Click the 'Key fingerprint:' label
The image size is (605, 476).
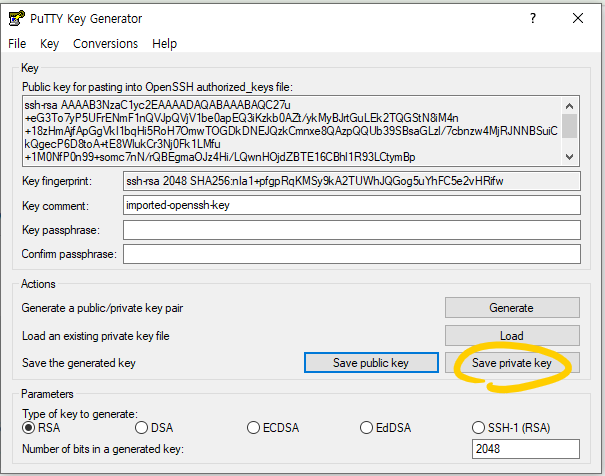(x=57, y=181)
